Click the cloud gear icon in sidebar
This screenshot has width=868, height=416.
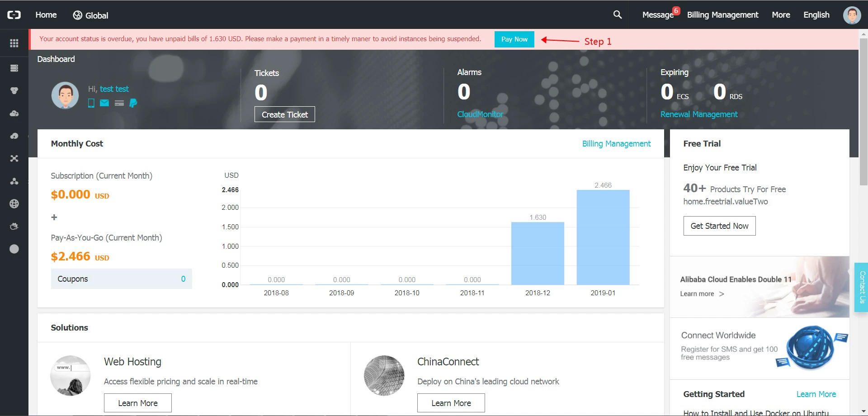tap(14, 226)
